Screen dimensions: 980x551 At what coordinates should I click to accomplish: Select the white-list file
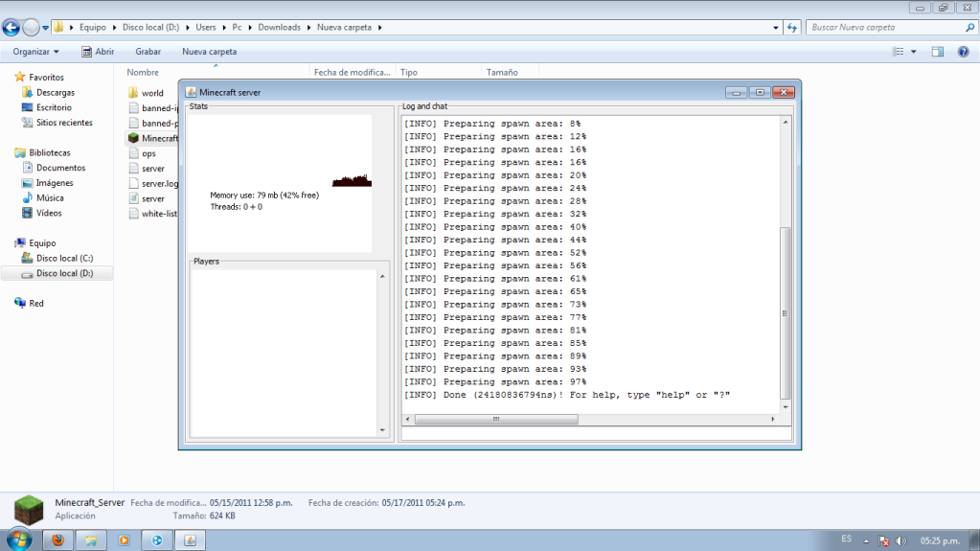(x=153, y=214)
